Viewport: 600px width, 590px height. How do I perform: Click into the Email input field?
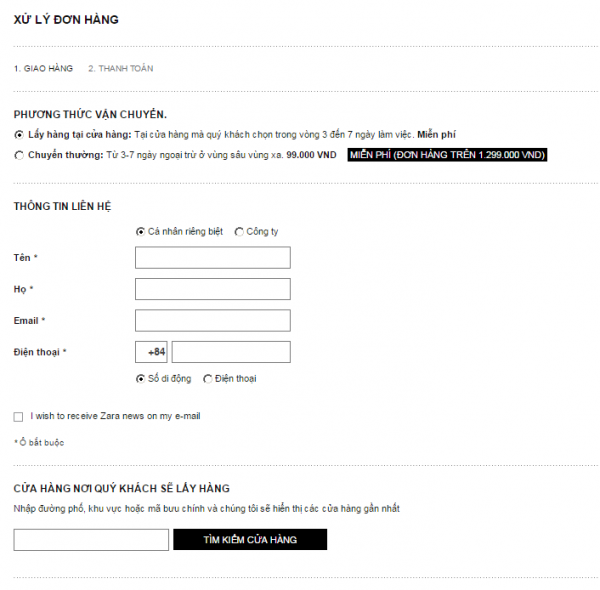coord(212,320)
